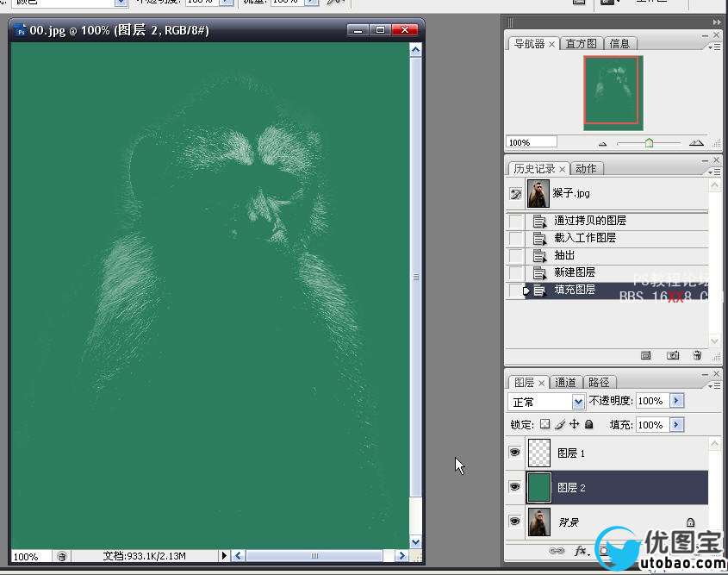
Task: Click the link layers chain icon
Action: [557, 551]
